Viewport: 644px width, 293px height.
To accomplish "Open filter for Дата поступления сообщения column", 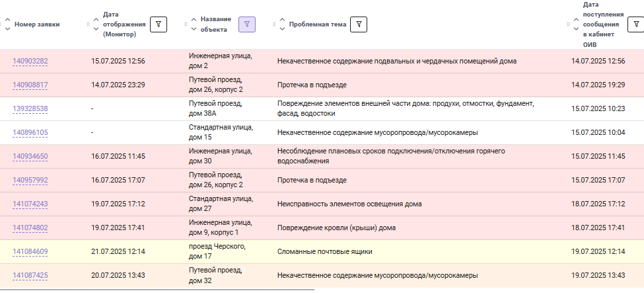I will click(x=636, y=24).
